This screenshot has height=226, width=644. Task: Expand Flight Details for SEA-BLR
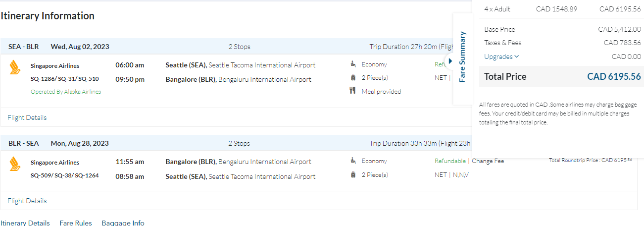pos(27,117)
